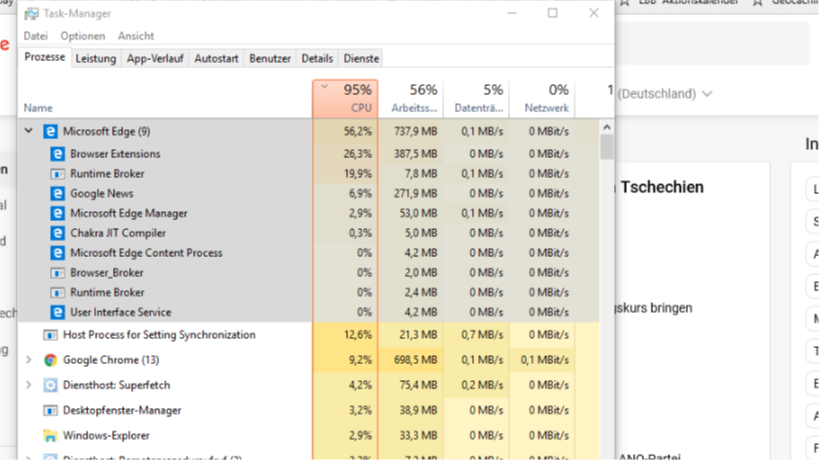Click the Diensthost: Superfetch gear icon
Screen dimensions: 819x460
(x=50, y=385)
